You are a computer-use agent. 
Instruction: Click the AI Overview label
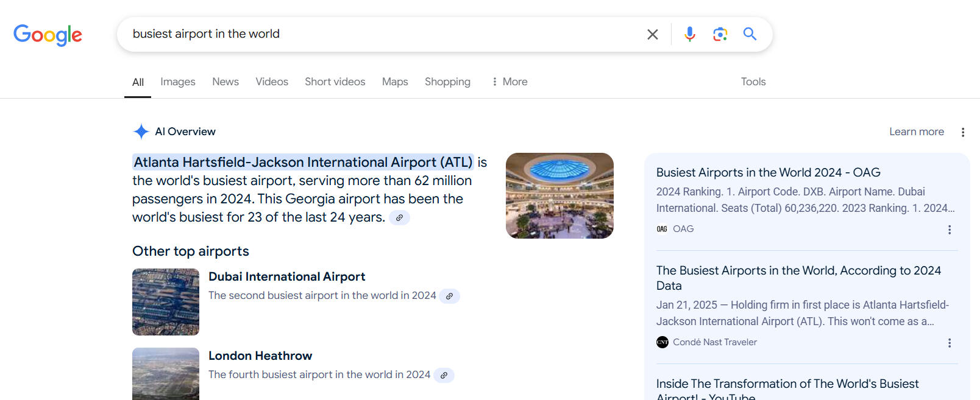pos(185,132)
